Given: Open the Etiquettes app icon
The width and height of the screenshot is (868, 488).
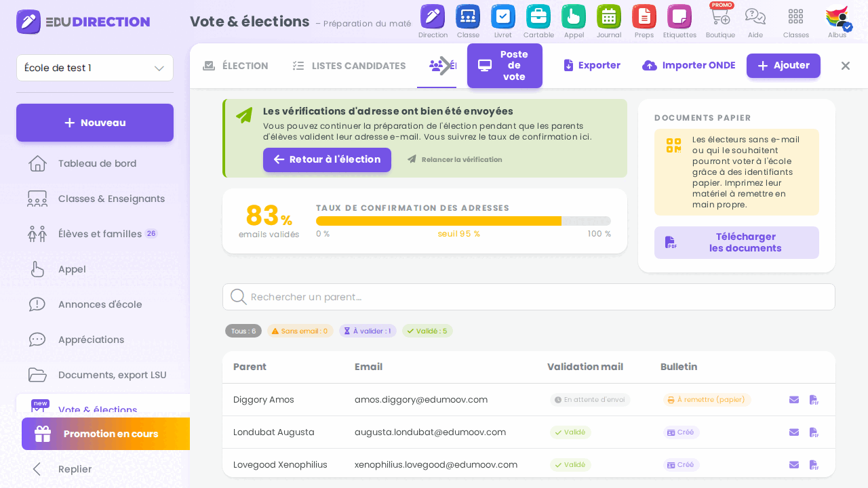Looking at the screenshot, I should click(679, 21).
